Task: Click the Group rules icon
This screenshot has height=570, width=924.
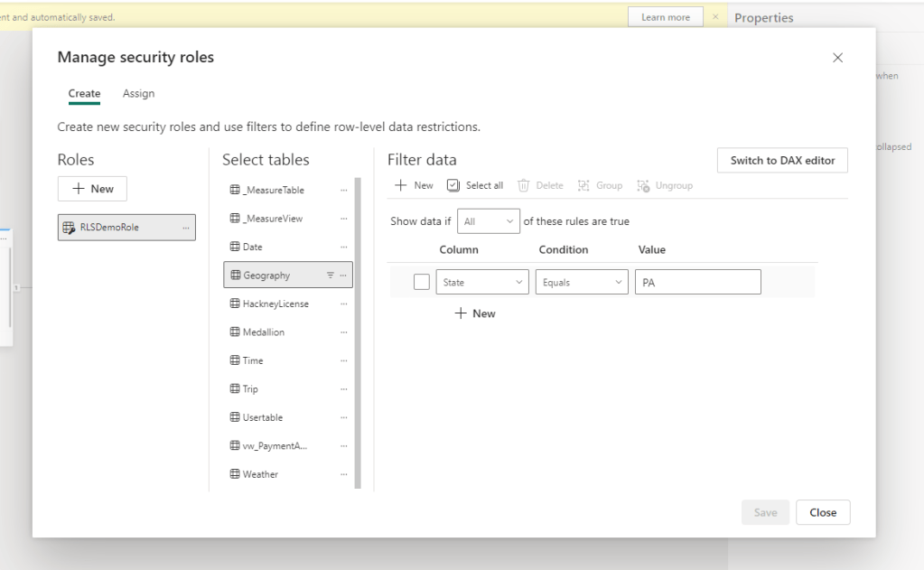Action: click(x=584, y=185)
